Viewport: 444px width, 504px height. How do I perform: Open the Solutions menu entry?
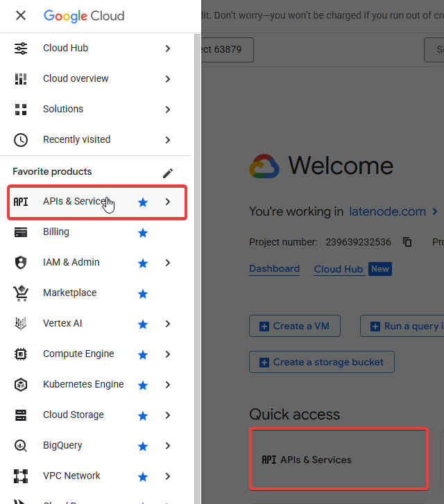click(x=95, y=110)
